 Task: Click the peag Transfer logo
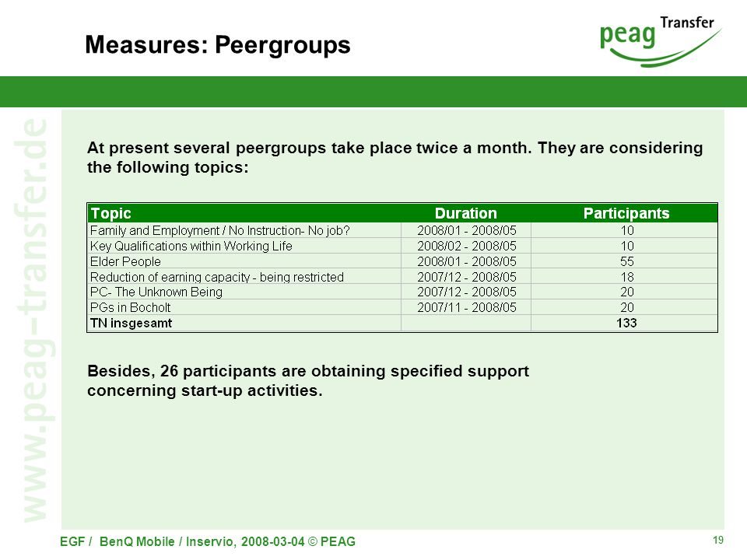click(x=661, y=41)
